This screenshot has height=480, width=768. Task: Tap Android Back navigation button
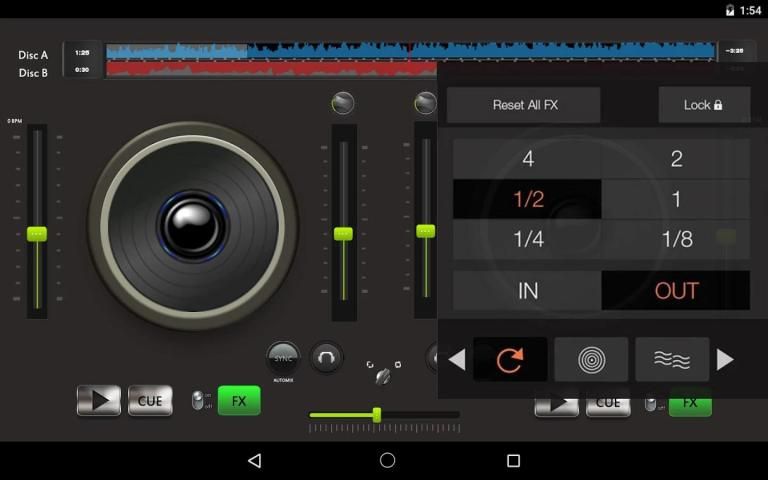(x=254, y=460)
